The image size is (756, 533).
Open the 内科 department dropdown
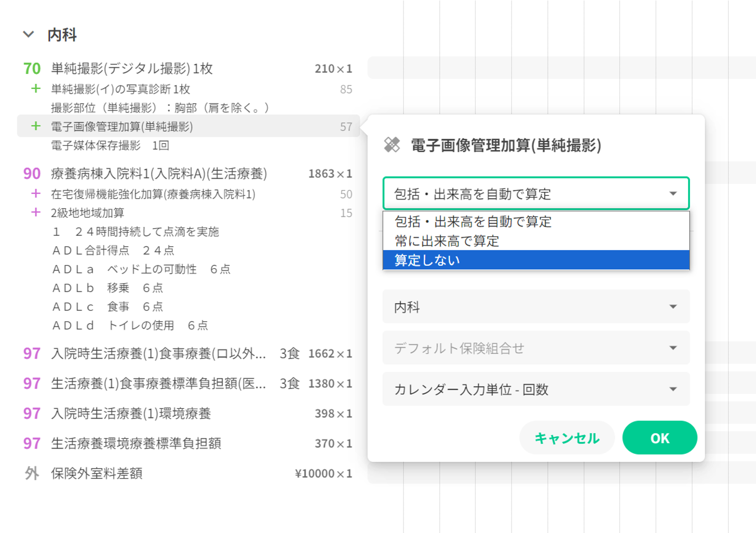tap(536, 307)
